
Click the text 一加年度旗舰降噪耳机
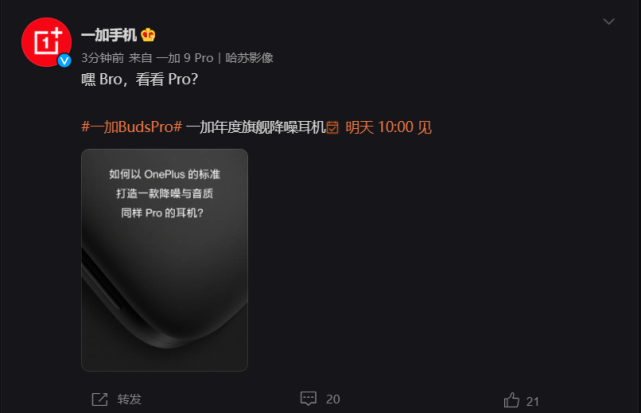256,127
